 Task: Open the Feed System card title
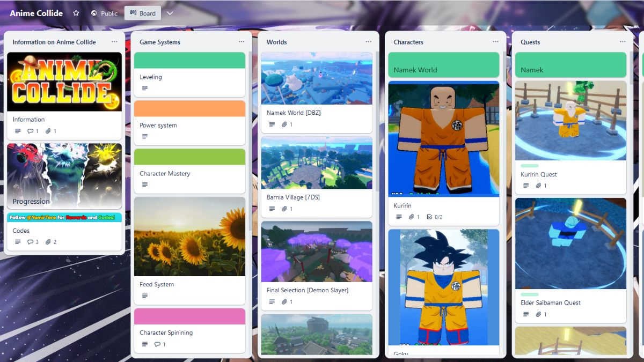157,284
